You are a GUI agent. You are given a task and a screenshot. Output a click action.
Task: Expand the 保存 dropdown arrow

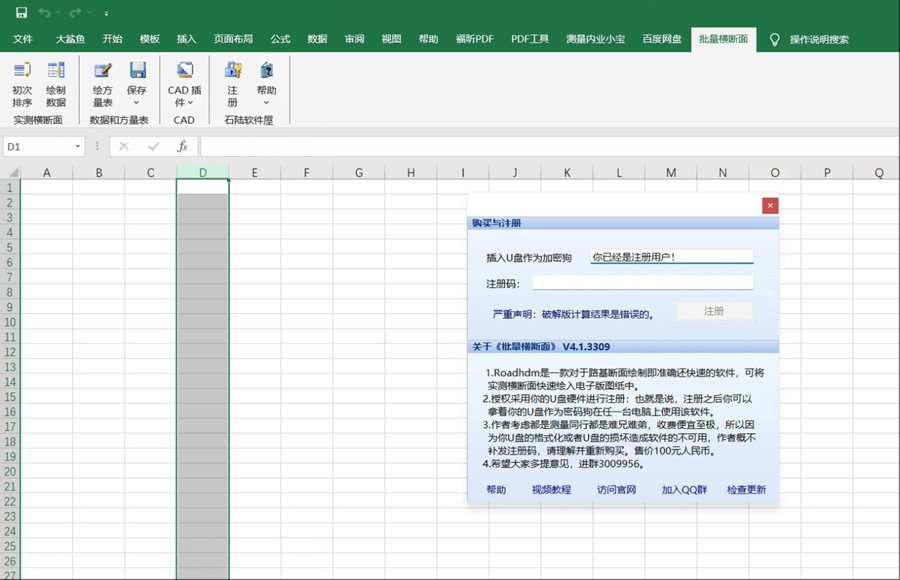137,103
